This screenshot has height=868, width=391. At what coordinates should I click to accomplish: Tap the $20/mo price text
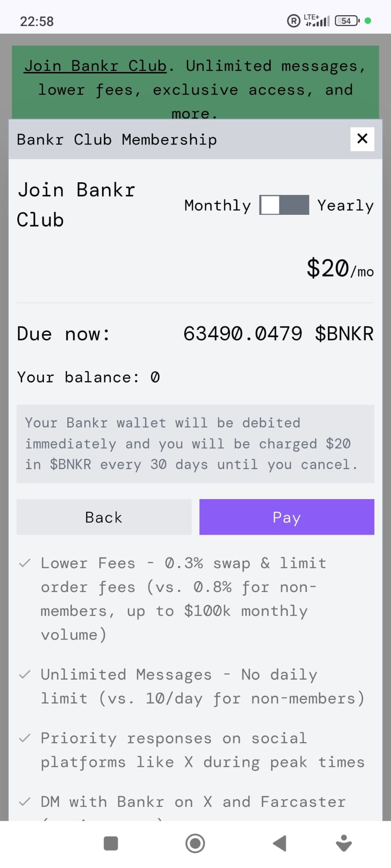click(340, 268)
